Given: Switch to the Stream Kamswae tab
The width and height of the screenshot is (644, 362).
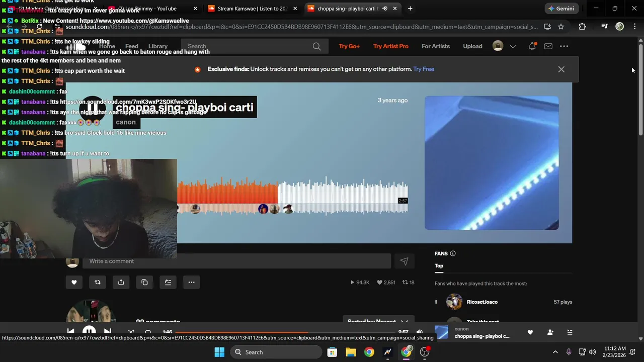Looking at the screenshot, I should pos(253,9).
